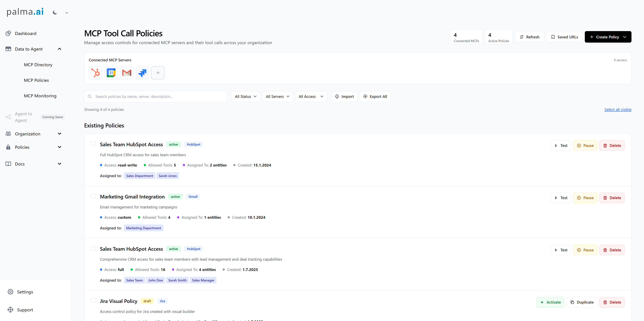
Task: Open the Create Policy dropdown chevron
Action: 625,37
